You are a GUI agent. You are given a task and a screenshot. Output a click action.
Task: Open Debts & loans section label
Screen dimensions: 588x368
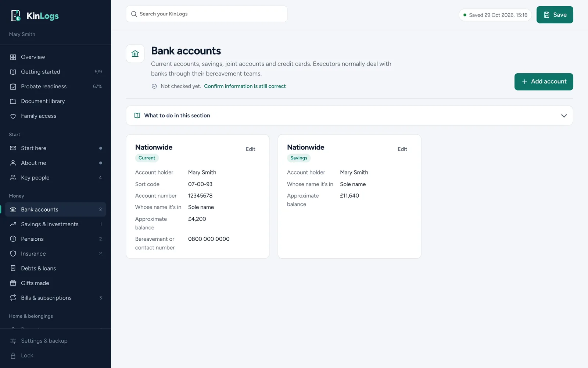[x=39, y=268]
